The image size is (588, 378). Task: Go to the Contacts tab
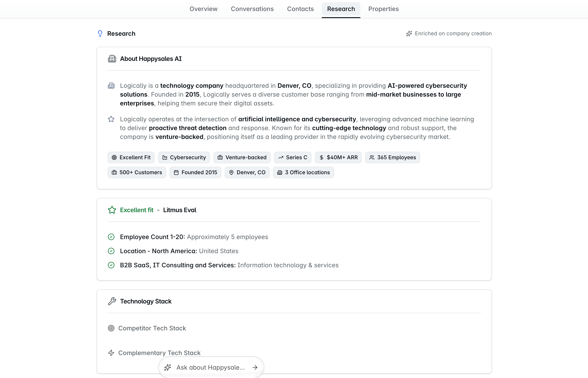click(300, 9)
